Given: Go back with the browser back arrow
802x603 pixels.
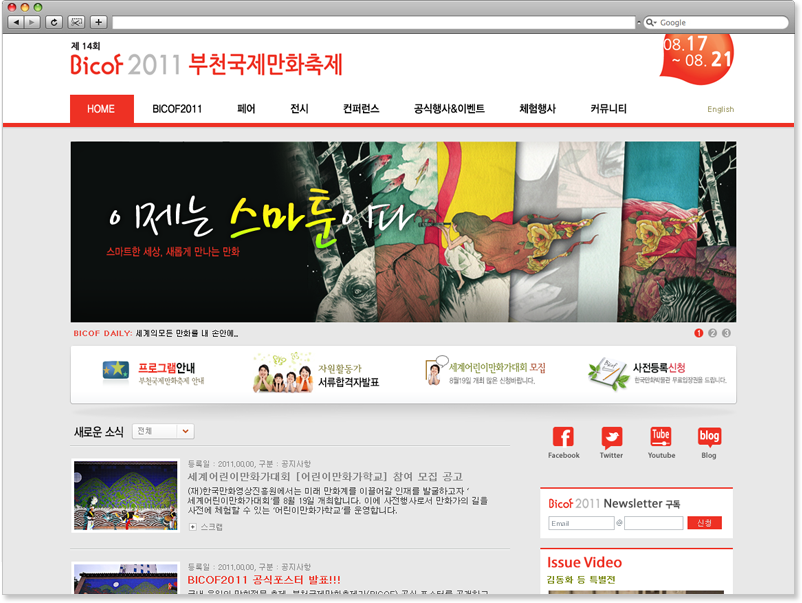Looking at the screenshot, I should 16,22.
